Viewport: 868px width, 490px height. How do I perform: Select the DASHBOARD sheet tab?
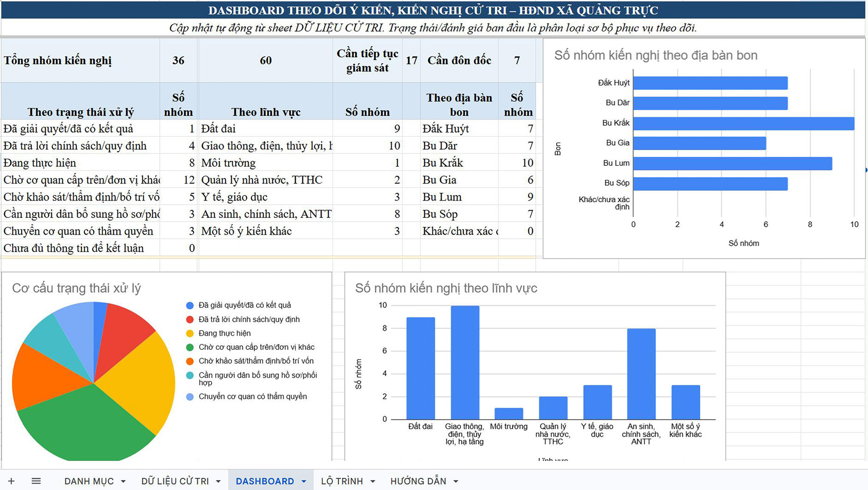click(x=265, y=481)
